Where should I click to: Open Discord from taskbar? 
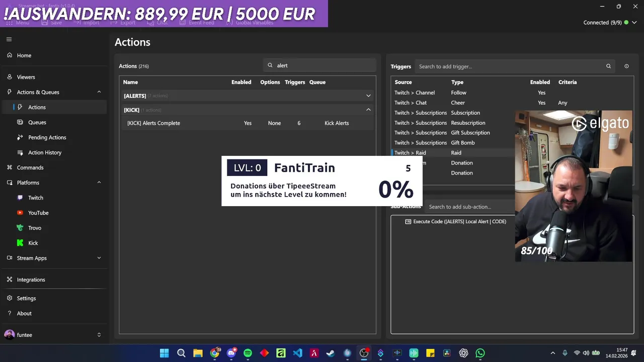231,353
